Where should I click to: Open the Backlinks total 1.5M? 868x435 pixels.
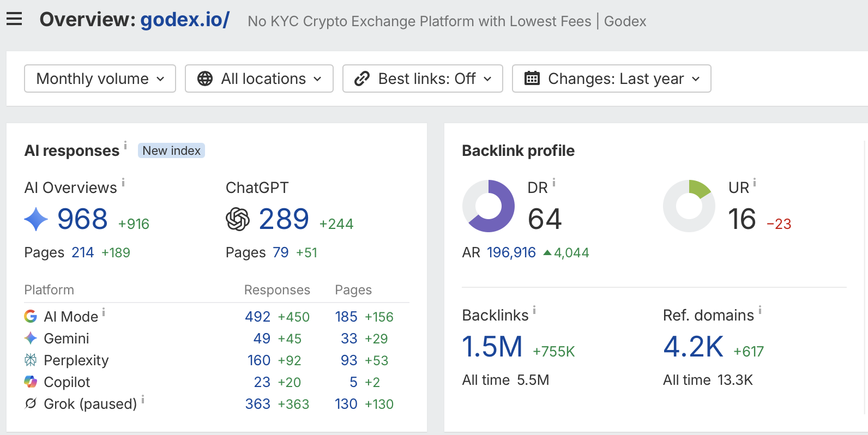pyautogui.click(x=492, y=347)
